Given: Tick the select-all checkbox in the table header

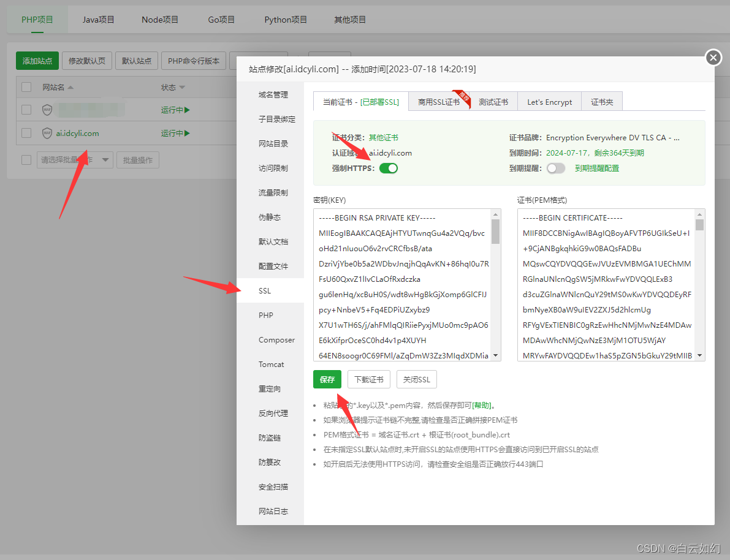Looking at the screenshot, I should 26,87.
